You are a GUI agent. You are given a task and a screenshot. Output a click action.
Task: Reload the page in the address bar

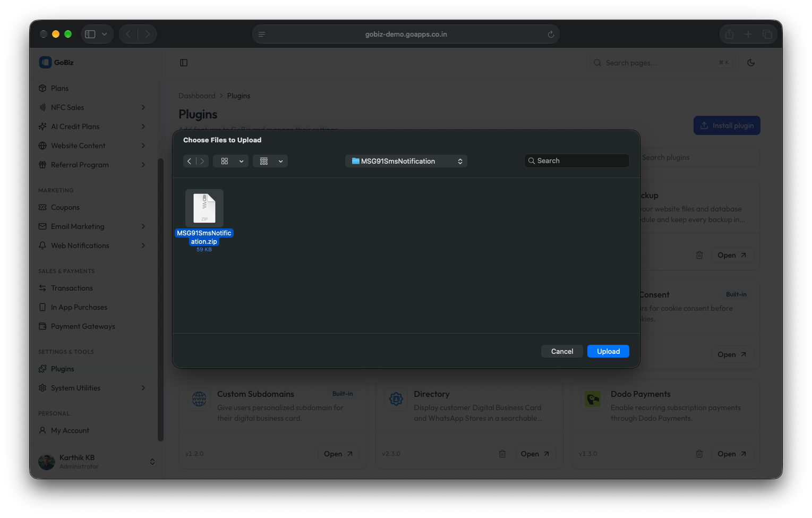point(551,35)
